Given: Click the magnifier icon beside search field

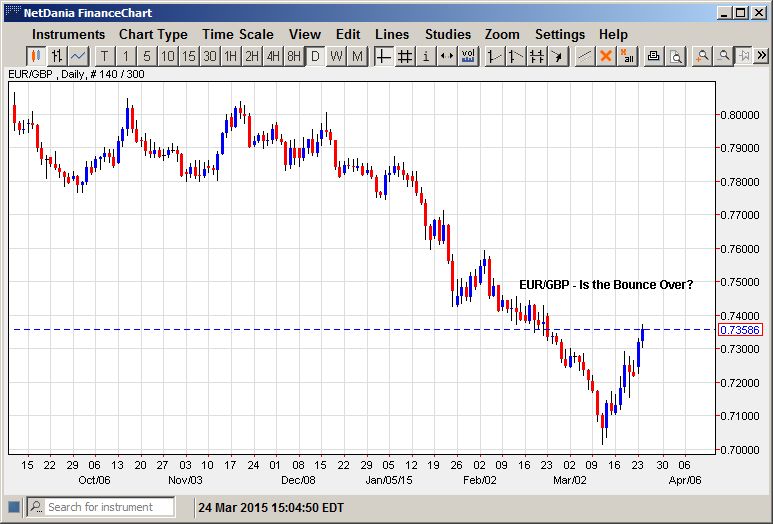Looking at the screenshot, I should coord(36,507).
